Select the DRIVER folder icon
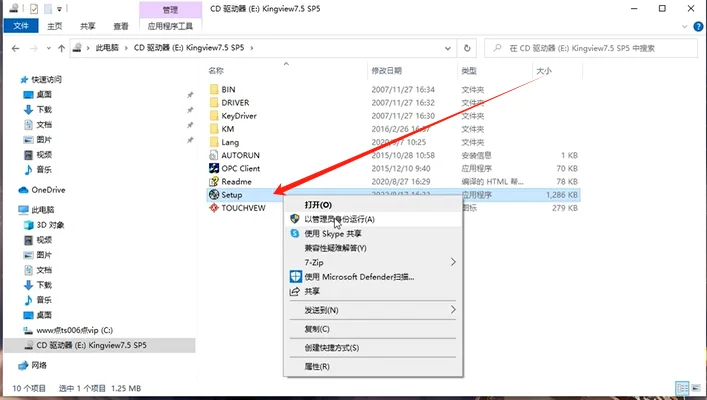This screenshot has height=400, width=707. pos(214,102)
